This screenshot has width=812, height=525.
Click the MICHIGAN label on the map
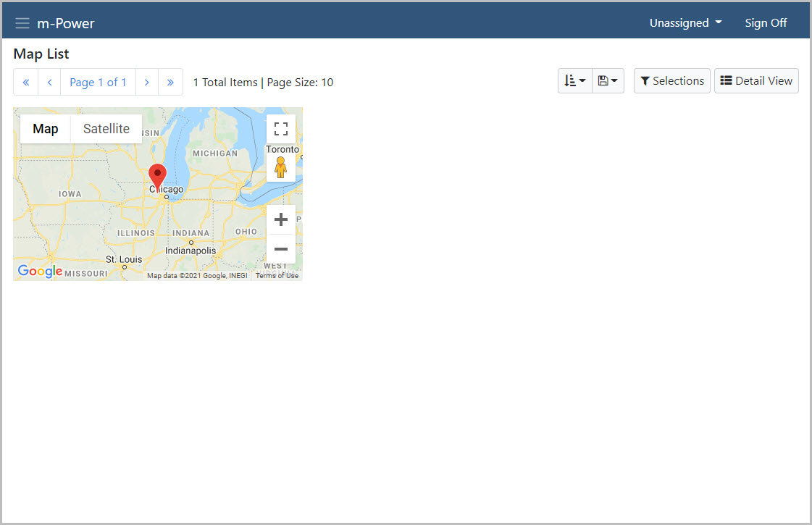[215, 154]
